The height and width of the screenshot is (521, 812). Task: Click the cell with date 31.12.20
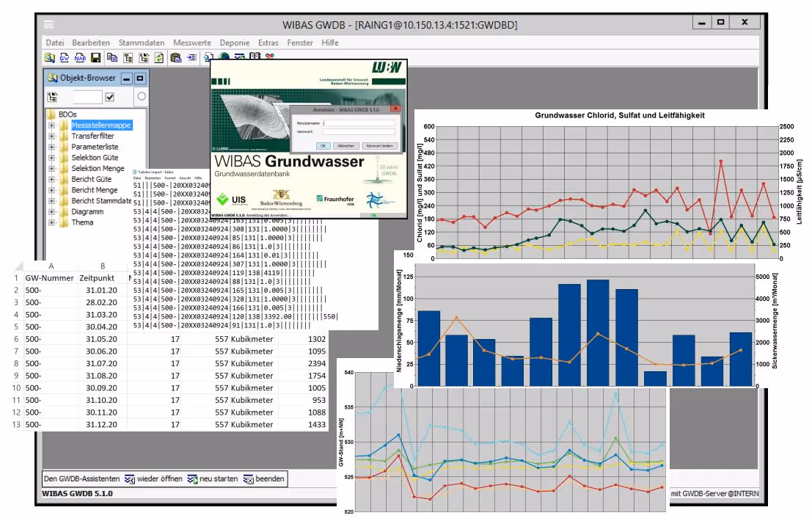(x=101, y=425)
